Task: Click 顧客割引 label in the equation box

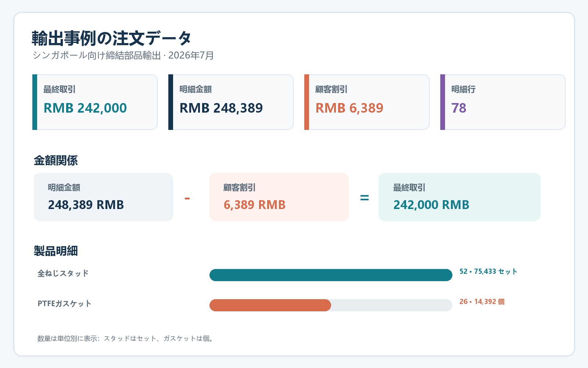Action: pyautogui.click(x=240, y=188)
